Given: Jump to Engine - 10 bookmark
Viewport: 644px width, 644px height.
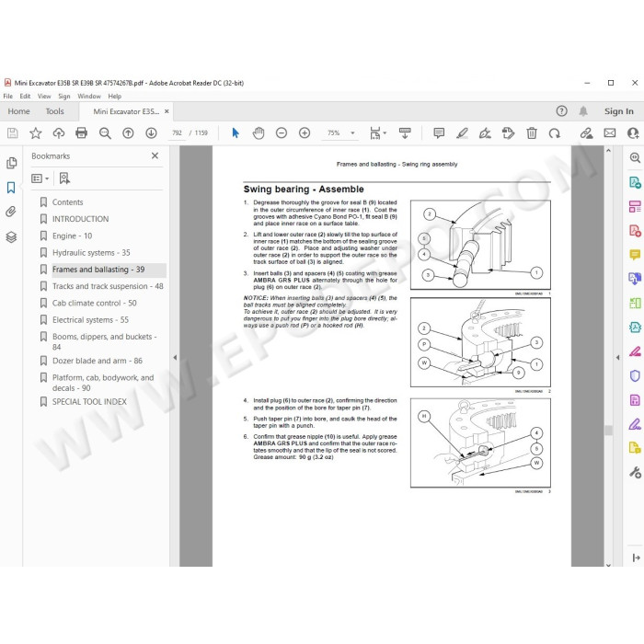Looking at the screenshot, I should tap(72, 236).
